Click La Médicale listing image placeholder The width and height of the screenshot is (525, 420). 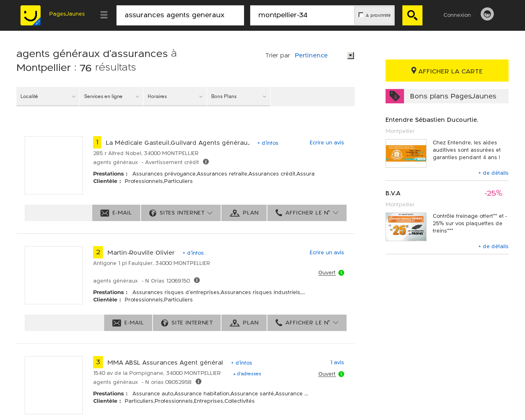click(x=54, y=165)
